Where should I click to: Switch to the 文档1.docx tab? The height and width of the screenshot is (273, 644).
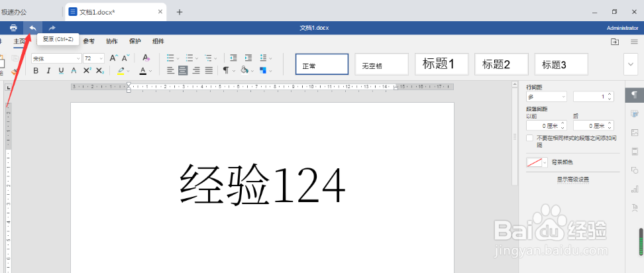tap(115, 12)
